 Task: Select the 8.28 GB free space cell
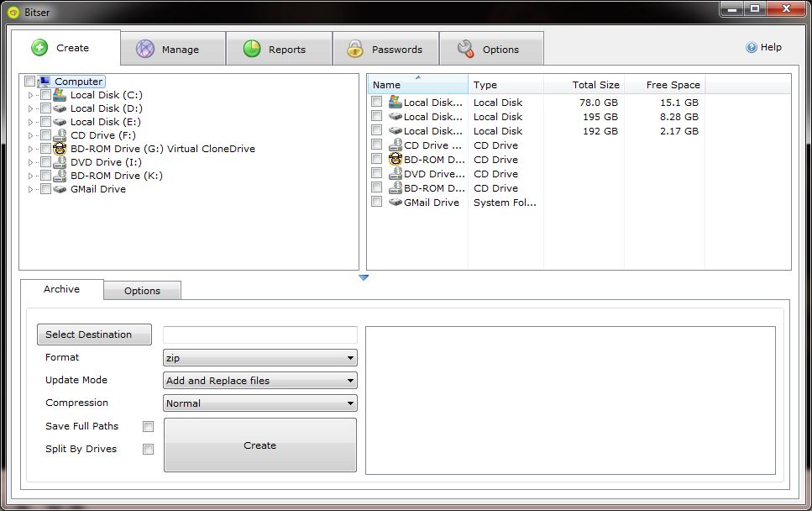[x=679, y=117]
